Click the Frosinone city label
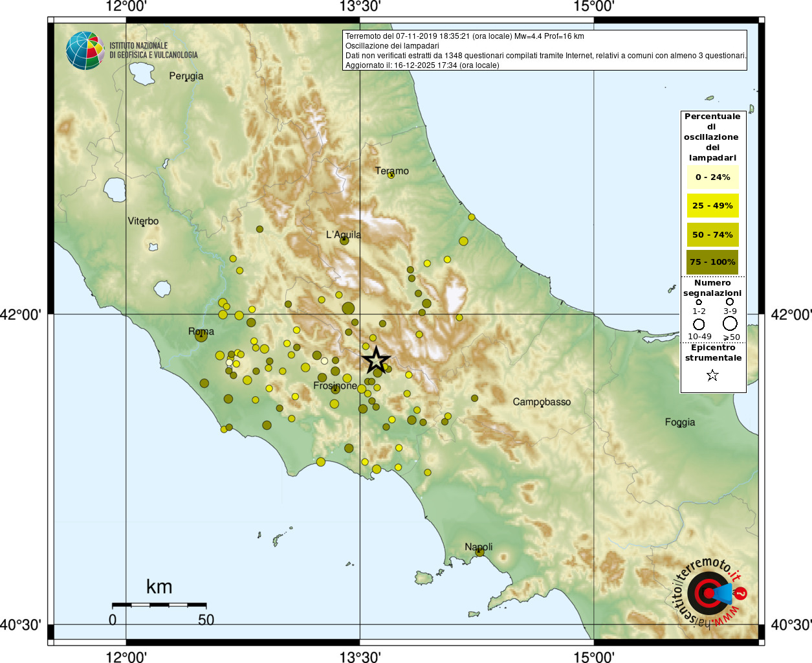 tap(335, 385)
